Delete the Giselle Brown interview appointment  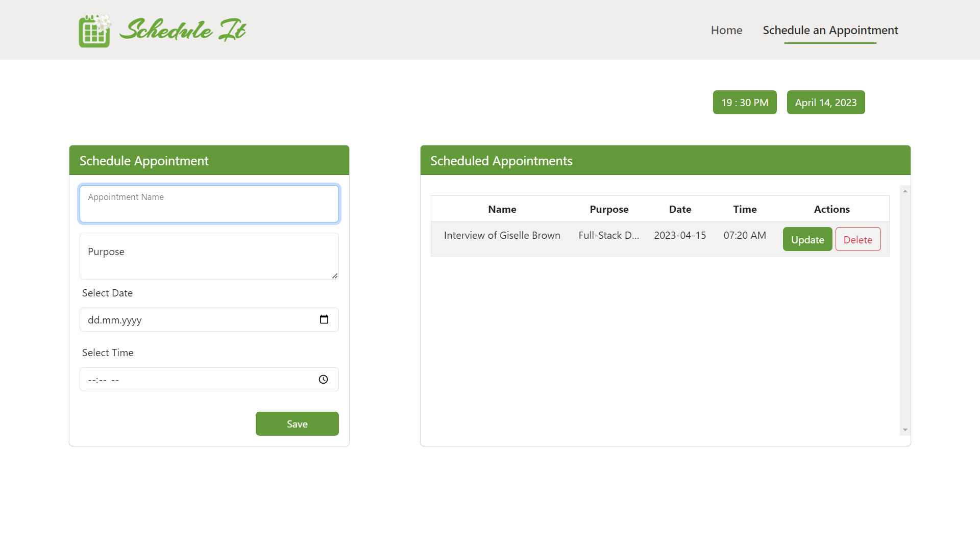(858, 239)
